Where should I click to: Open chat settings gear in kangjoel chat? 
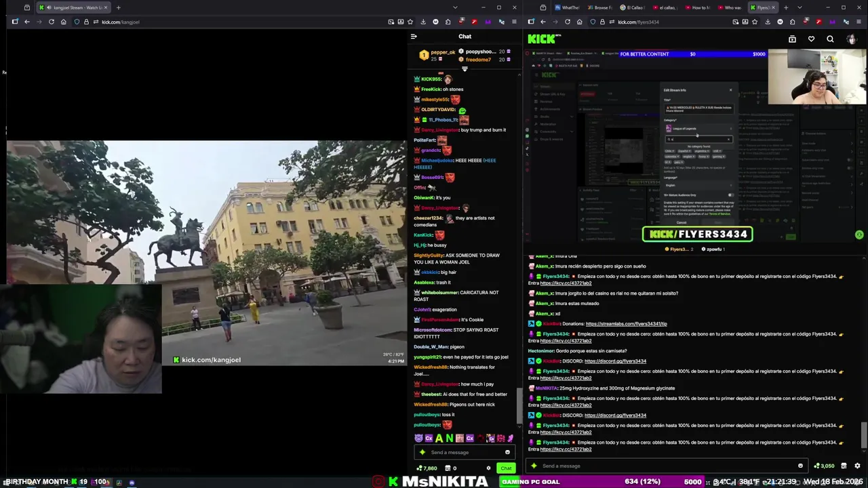coord(488,468)
